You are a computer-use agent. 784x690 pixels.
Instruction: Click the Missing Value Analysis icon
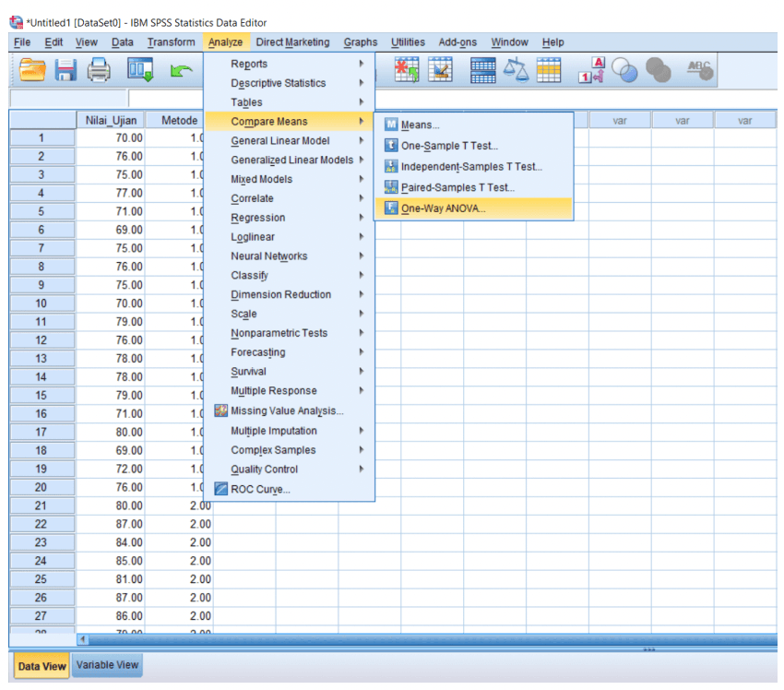[x=221, y=410]
